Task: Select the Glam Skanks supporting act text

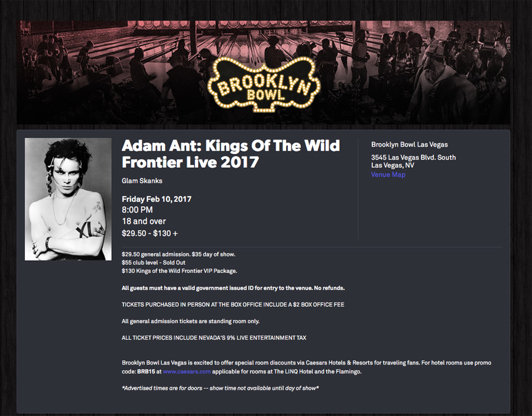Action: (x=142, y=181)
